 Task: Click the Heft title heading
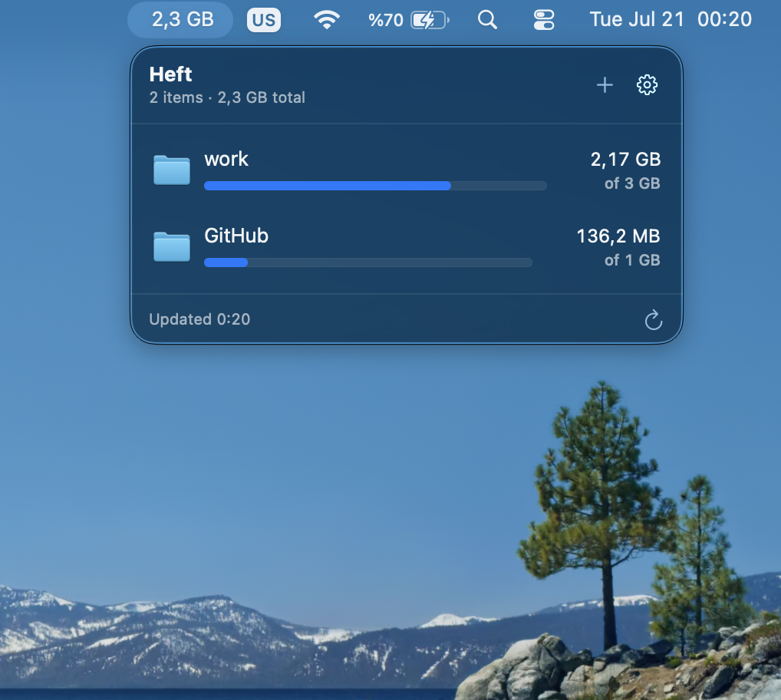(170, 74)
